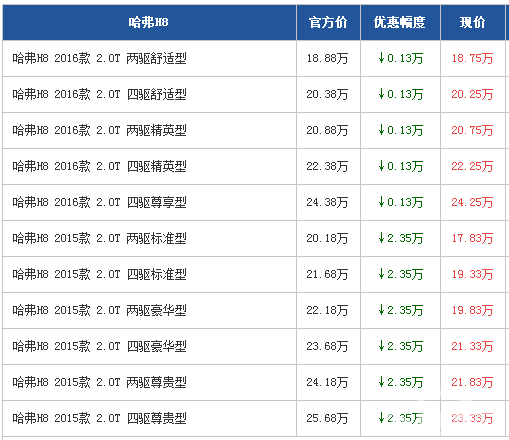
Task: Click the 优惠幅度 column header
Action: (x=400, y=22)
